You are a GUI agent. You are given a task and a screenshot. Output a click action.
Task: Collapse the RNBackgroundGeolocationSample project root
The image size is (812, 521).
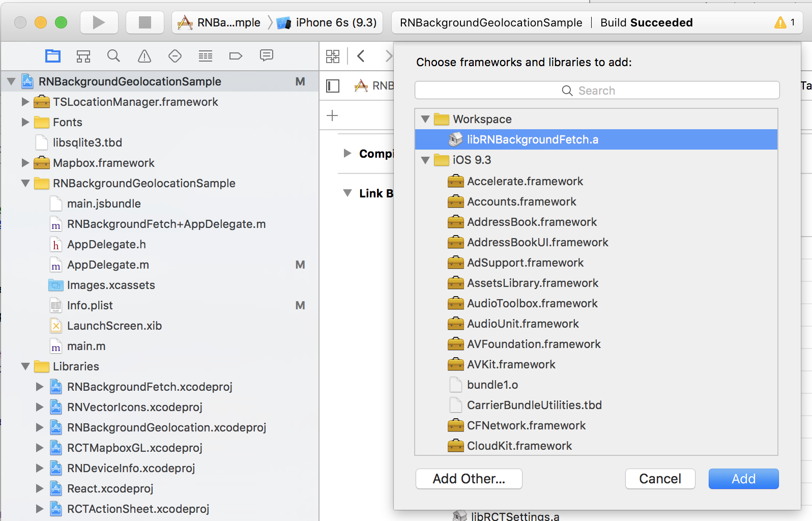click(11, 81)
